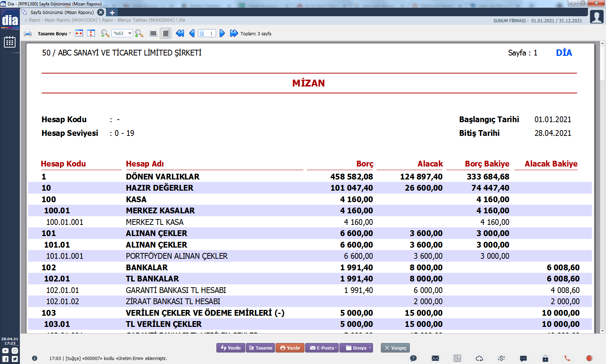This screenshot has width=606, height=364.
Task: Open Twitter icon in sidebar
Action: tap(15, 359)
